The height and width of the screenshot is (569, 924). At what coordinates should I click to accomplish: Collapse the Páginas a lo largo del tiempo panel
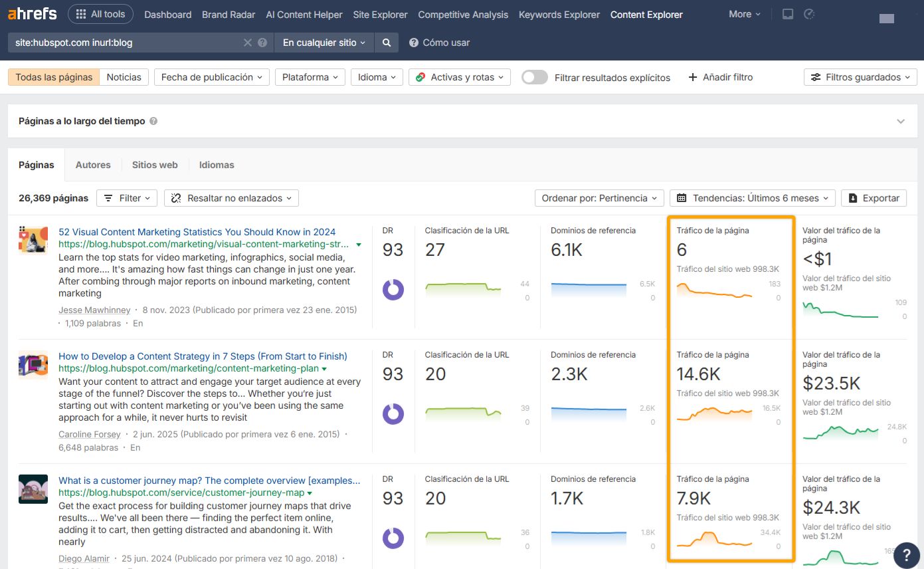(x=901, y=121)
